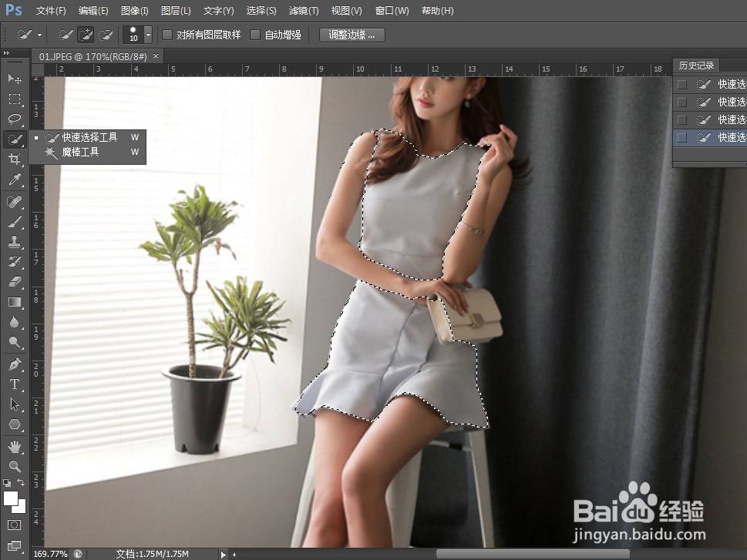Select the Rectangular Marquee tool

pos(15,99)
